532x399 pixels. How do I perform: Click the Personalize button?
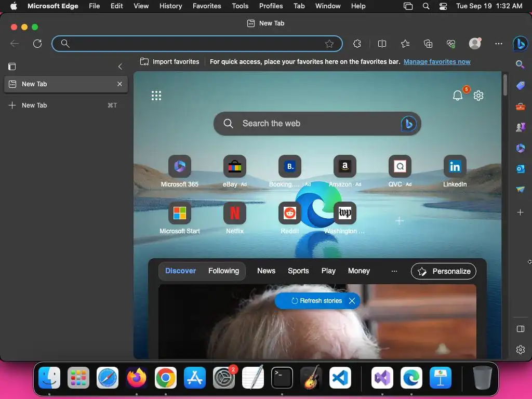tap(444, 271)
